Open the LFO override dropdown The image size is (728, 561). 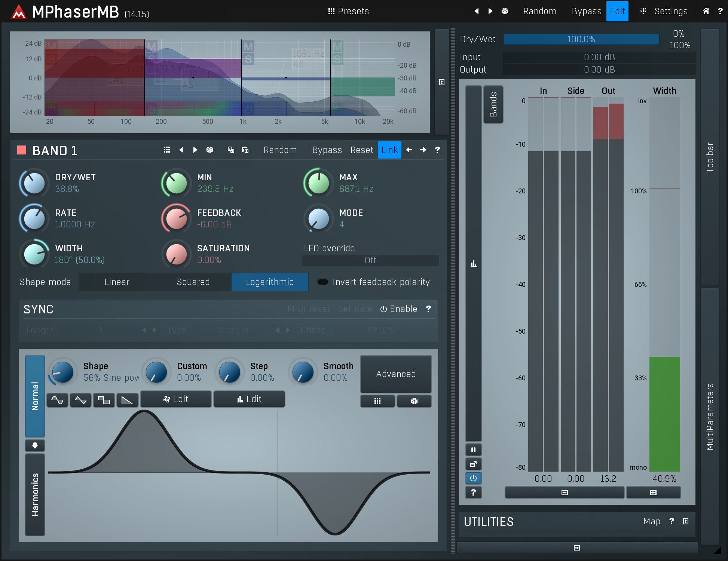(x=370, y=260)
